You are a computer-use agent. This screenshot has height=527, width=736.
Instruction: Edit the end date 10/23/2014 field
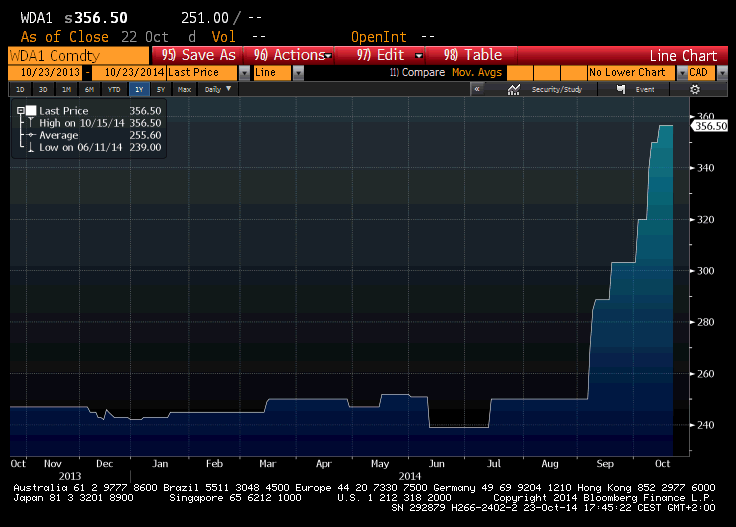[x=129, y=73]
